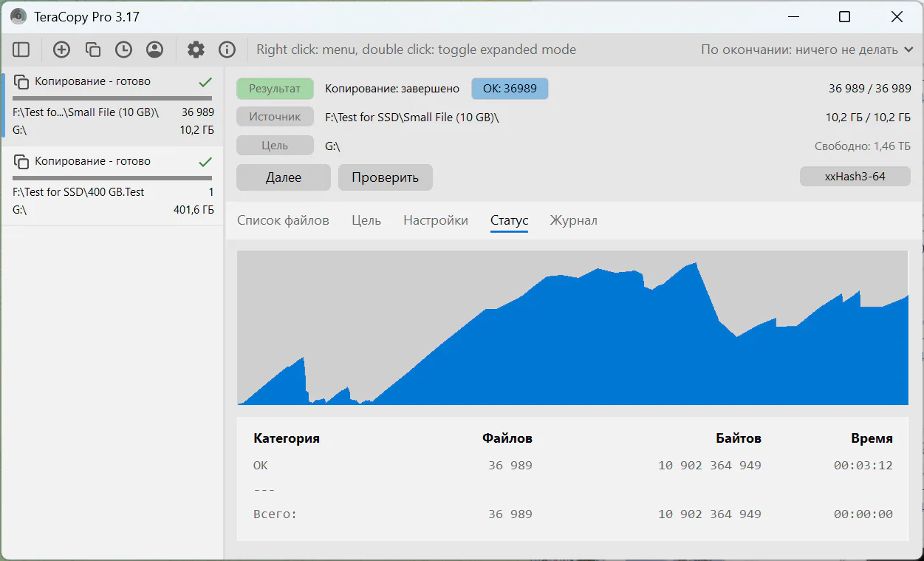Click copy icon of 400 GB.Test job
The width and height of the screenshot is (924, 561).
coord(21,162)
